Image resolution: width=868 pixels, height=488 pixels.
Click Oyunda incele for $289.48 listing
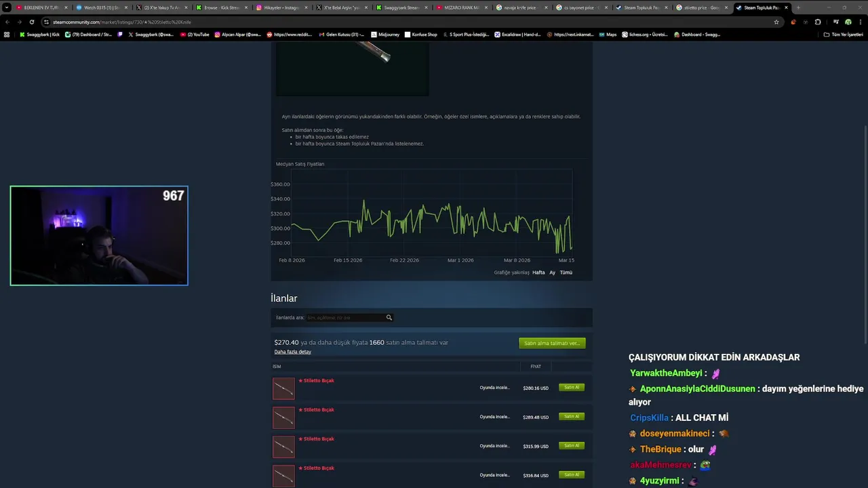click(494, 417)
